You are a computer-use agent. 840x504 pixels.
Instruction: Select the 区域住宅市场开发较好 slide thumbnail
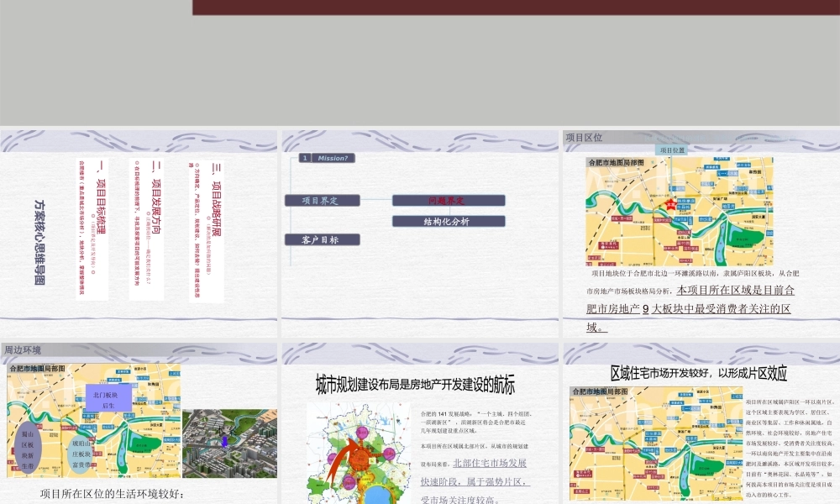click(701, 423)
